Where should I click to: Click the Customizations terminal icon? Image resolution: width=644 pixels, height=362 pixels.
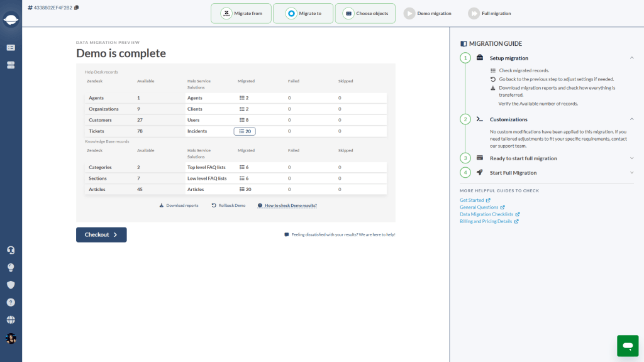pos(480,119)
